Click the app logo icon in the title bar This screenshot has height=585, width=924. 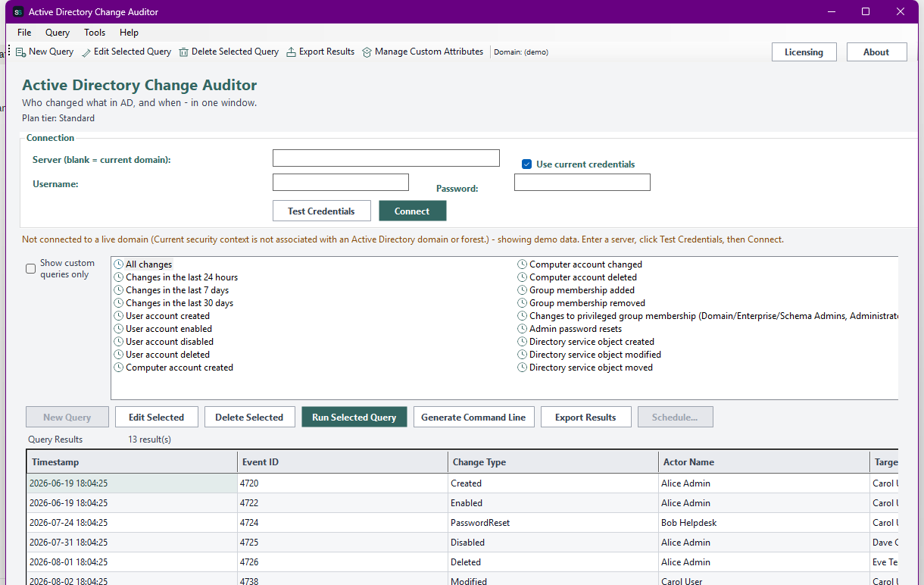[18, 12]
